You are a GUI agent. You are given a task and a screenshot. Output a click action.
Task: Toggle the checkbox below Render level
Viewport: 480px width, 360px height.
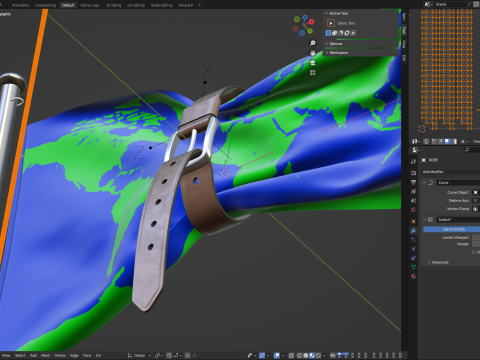pyautogui.click(x=474, y=252)
